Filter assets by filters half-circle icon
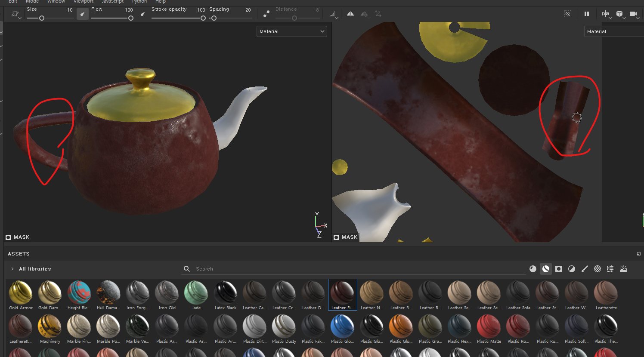This screenshot has height=357, width=644. 572,269
